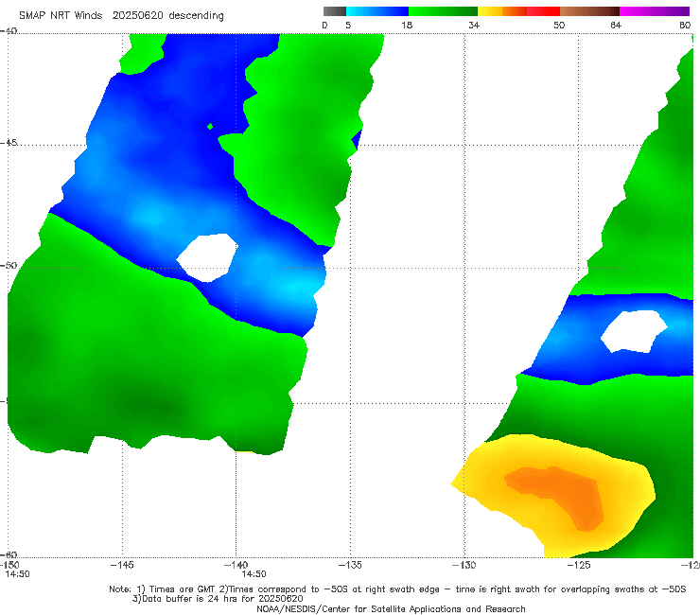The width and height of the screenshot is (700, 615).
Task: Click the data buffer 24 hr note line
Action: coord(218,599)
